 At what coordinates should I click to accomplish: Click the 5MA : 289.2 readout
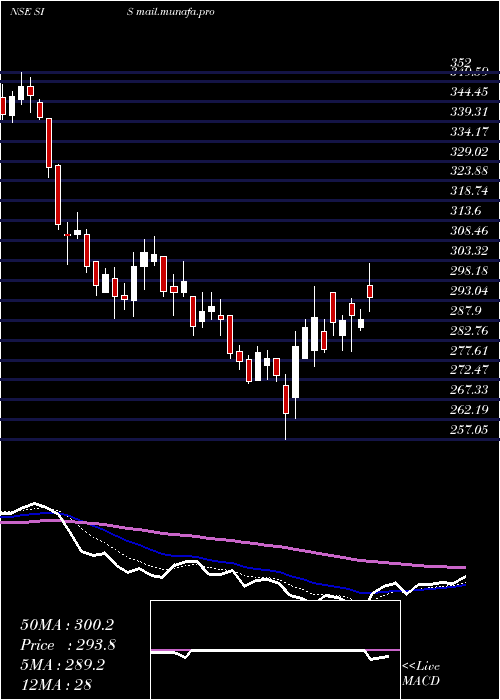point(62,665)
